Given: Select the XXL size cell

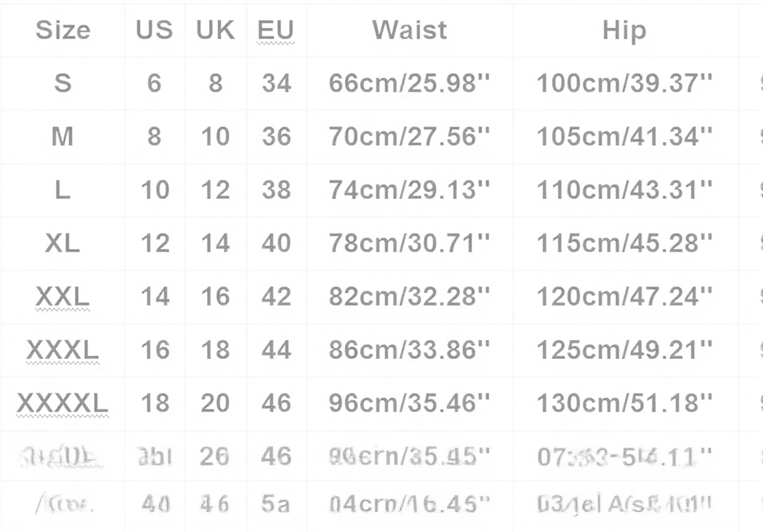Looking at the screenshot, I should [63, 296].
